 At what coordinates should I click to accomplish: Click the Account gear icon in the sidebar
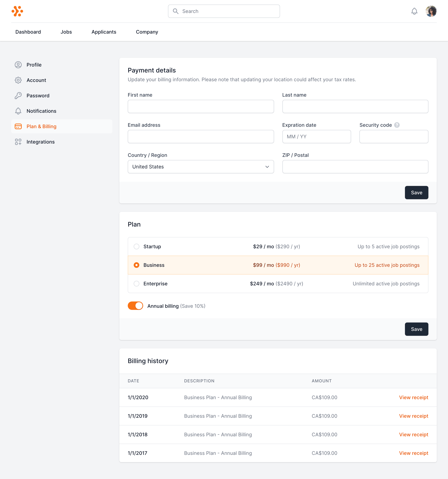tap(18, 80)
